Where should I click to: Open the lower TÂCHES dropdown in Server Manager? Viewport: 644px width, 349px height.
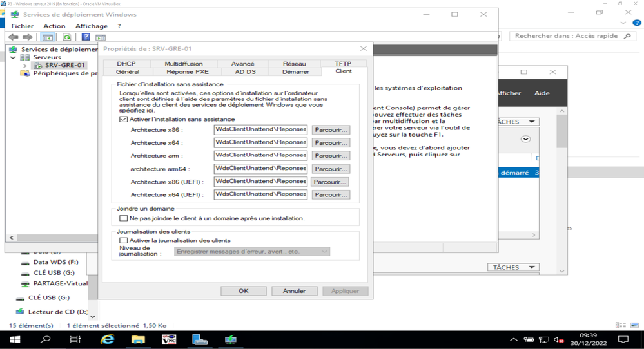(x=513, y=267)
